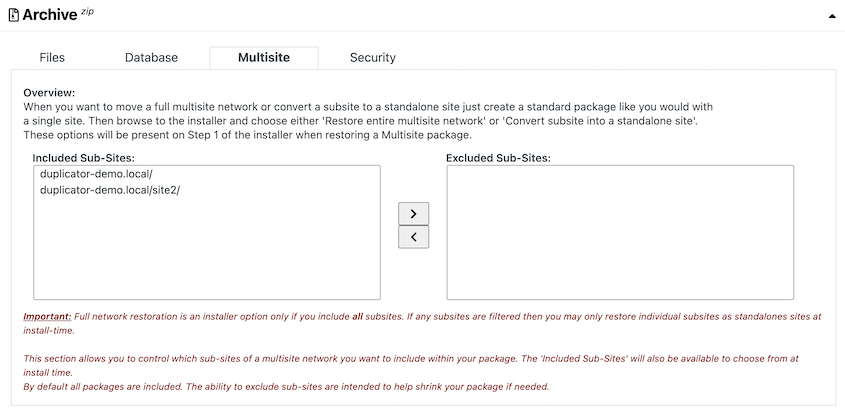Image resolution: width=845 pixels, height=412 pixels.
Task: Click the Archive section heading
Action: pyautogui.click(x=50, y=15)
